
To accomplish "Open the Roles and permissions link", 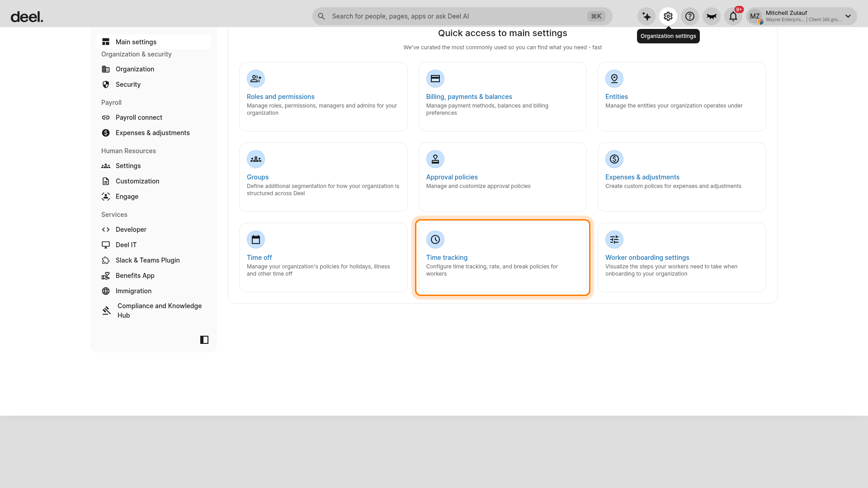I will tap(280, 97).
